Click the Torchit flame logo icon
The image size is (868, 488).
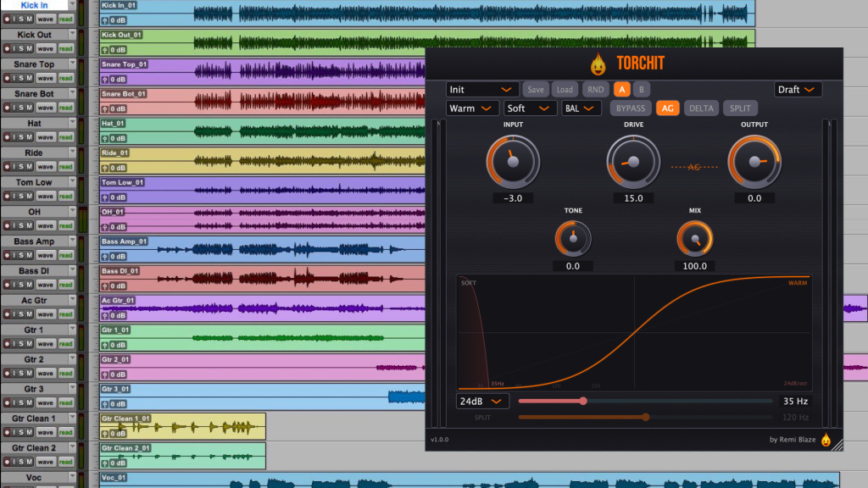point(598,64)
